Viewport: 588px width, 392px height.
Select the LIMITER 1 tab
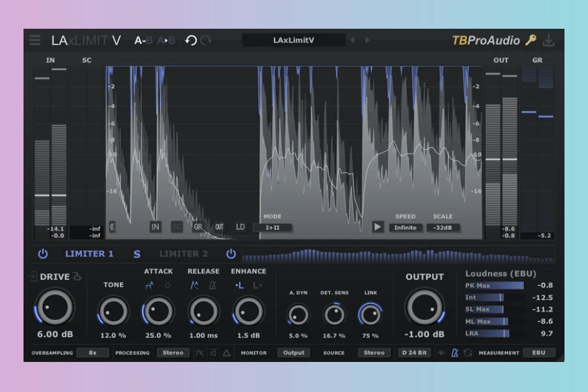90,254
